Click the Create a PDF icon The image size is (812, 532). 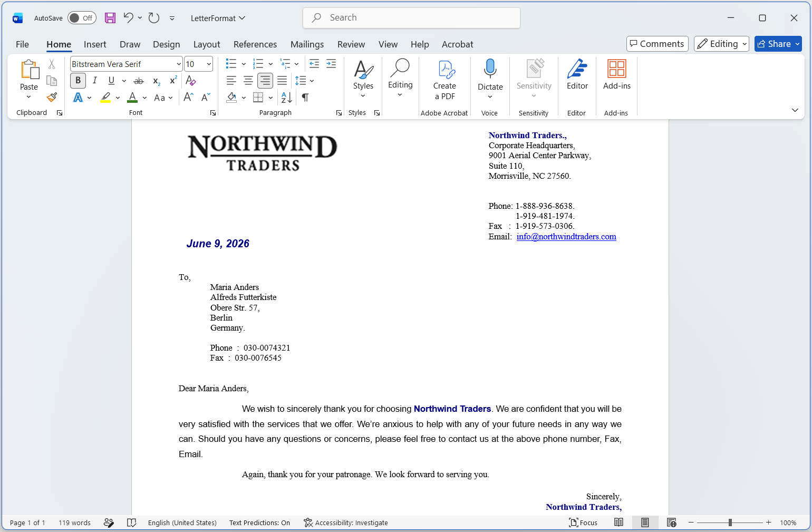click(446, 70)
